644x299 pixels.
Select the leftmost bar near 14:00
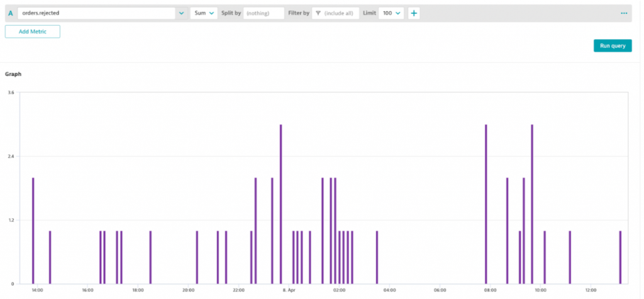(33, 230)
